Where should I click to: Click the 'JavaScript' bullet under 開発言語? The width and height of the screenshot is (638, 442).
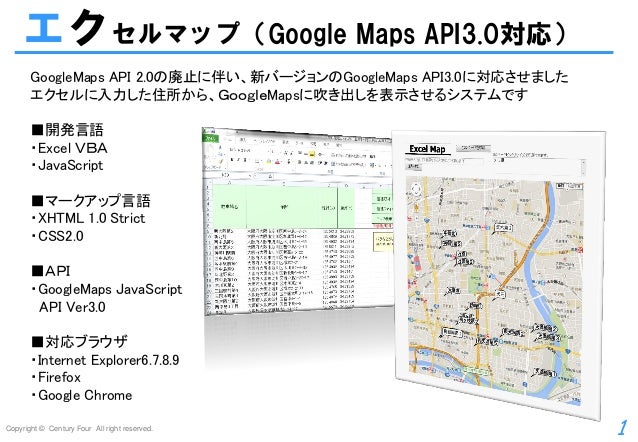[70, 166]
